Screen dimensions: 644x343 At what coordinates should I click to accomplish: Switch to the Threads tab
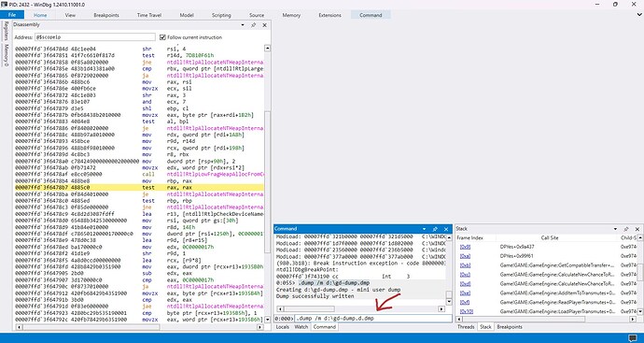[466, 327]
